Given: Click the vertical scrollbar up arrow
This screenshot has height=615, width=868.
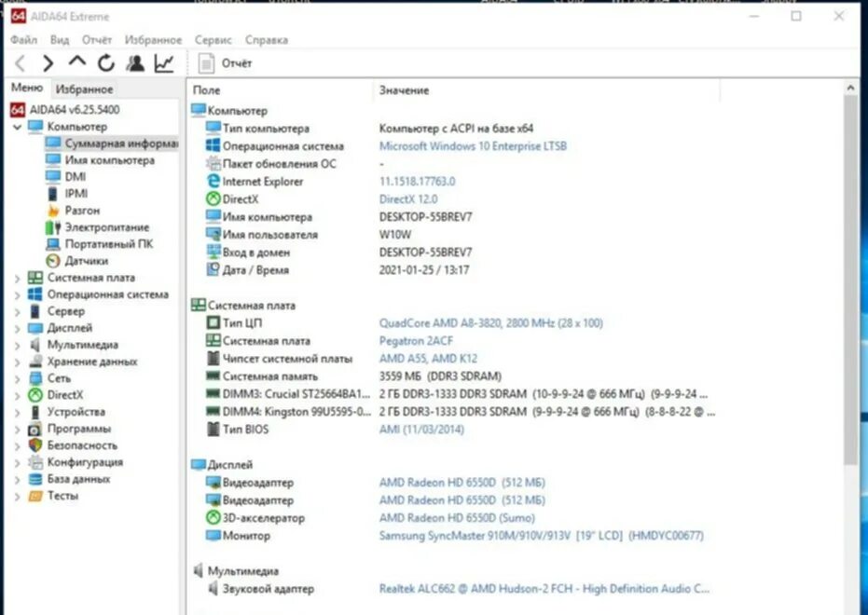Looking at the screenshot, I should (850, 88).
